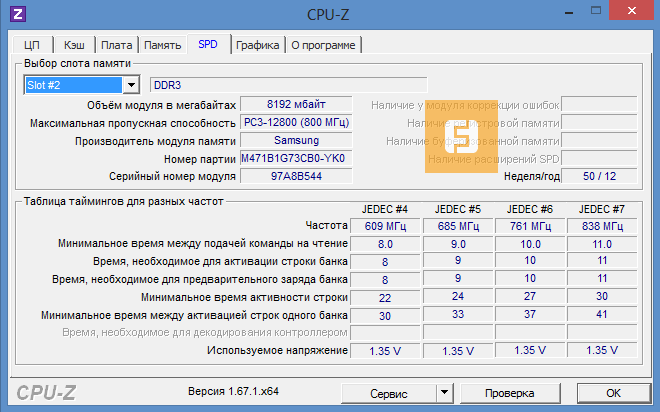Go to the Плата tab

pos(116,45)
